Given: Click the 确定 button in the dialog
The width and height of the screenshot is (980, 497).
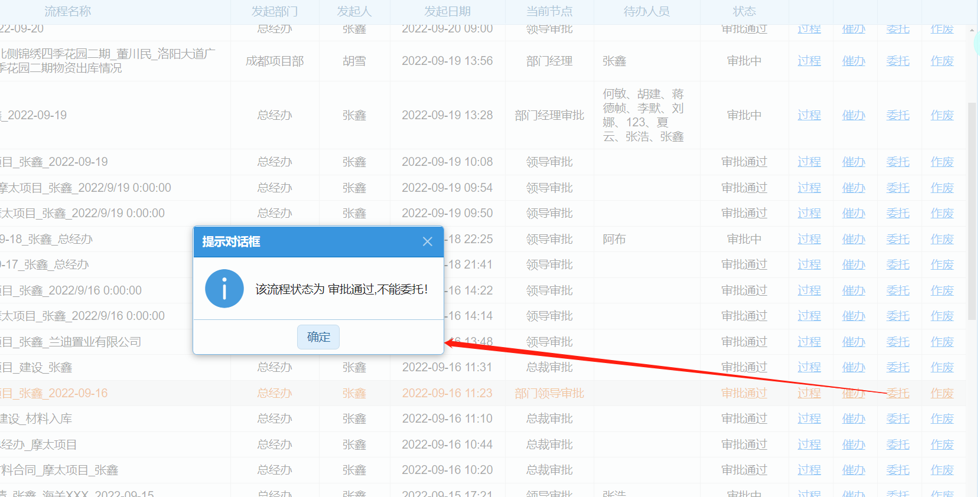Looking at the screenshot, I should 318,337.
